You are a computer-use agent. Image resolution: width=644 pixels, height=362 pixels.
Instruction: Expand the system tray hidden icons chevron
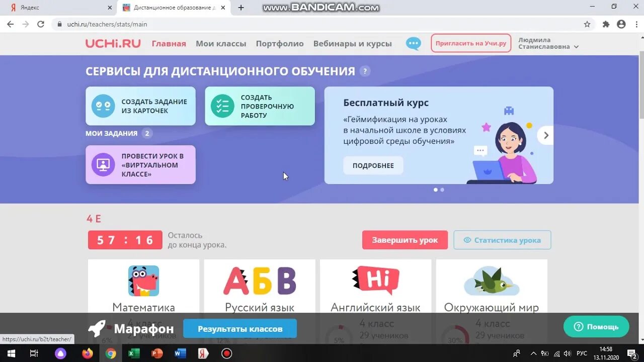(x=534, y=353)
